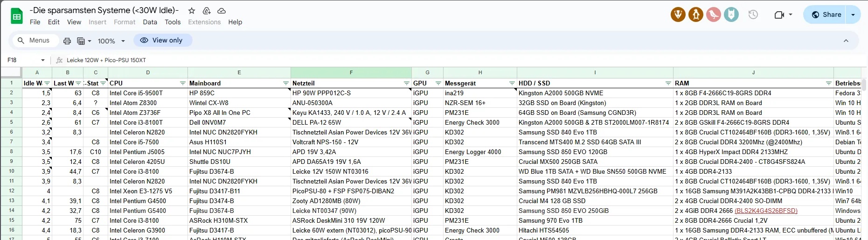The width and height of the screenshot is (868, 240).
Task: Select cell Wintel CX-W8
Action: click(239, 103)
